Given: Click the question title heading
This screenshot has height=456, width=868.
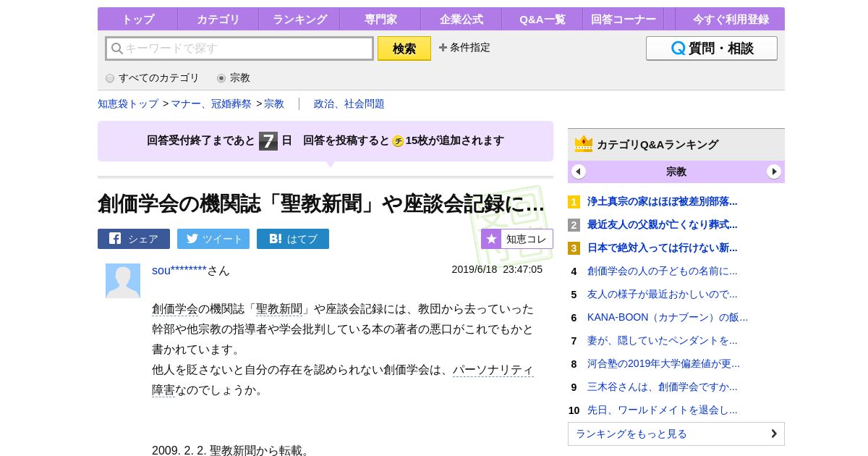Looking at the screenshot, I should (321, 204).
